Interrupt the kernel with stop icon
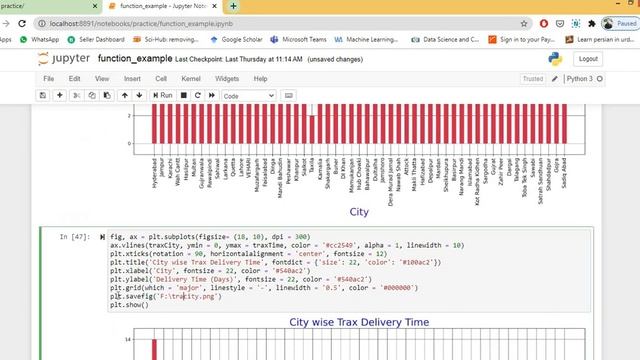The width and height of the screenshot is (640, 360). 184,96
